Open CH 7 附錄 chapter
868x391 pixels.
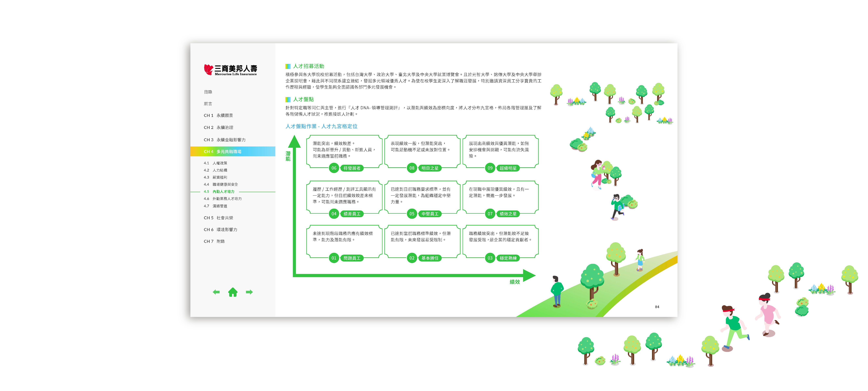click(214, 241)
